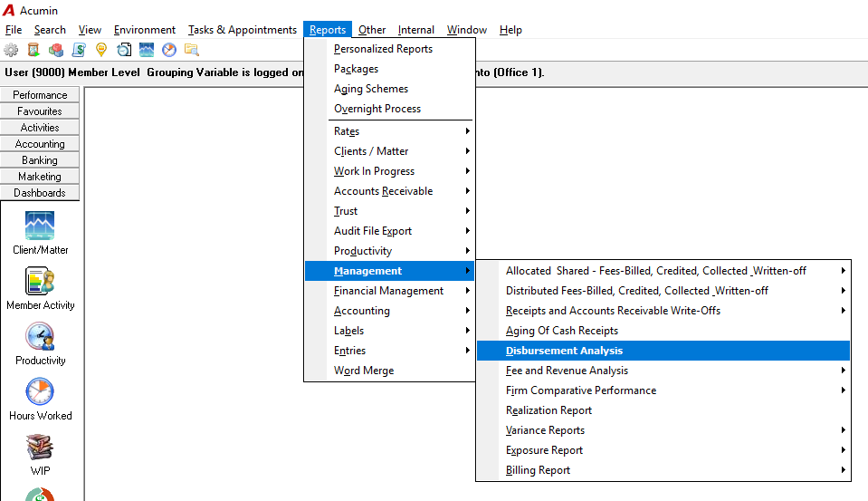Expand the Productivity submenu in Reports
The image size is (868, 501).
click(390, 251)
